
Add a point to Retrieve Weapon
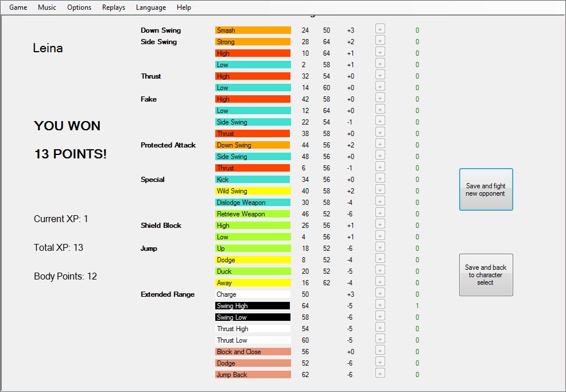click(x=380, y=212)
